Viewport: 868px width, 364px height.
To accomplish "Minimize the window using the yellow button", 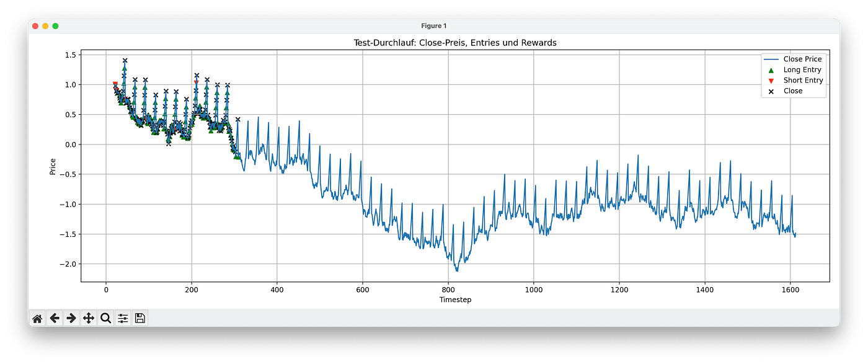I will [45, 25].
